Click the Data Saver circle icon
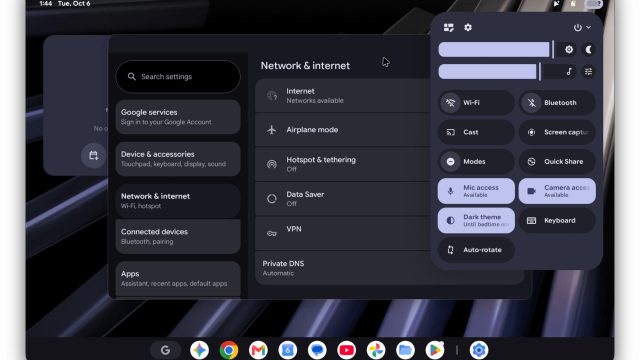 coord(272,199)
